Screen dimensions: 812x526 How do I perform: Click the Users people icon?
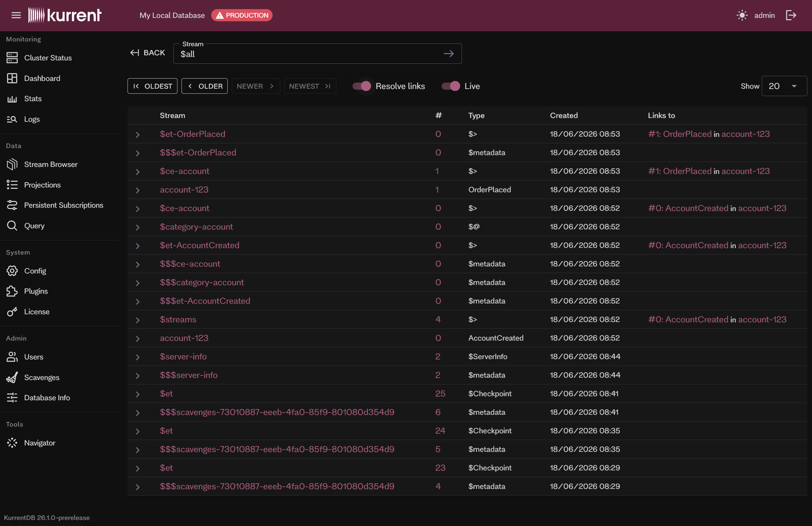[12, 357]
